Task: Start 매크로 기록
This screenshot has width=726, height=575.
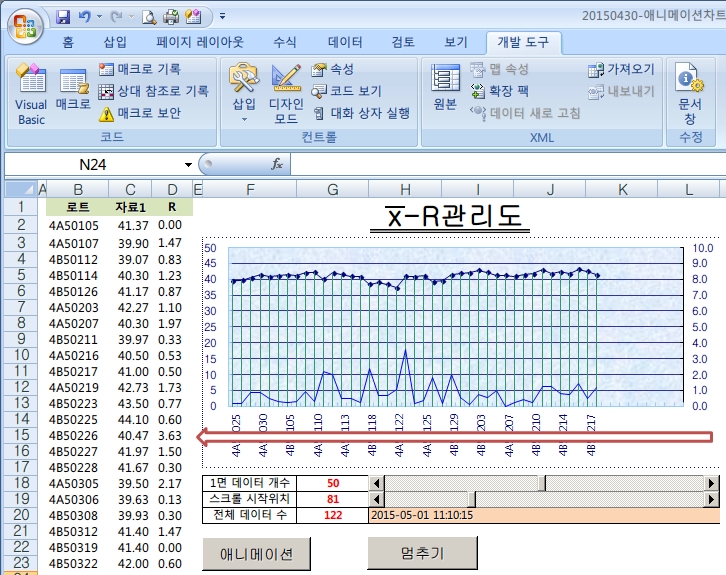Action: coord(140,69)
